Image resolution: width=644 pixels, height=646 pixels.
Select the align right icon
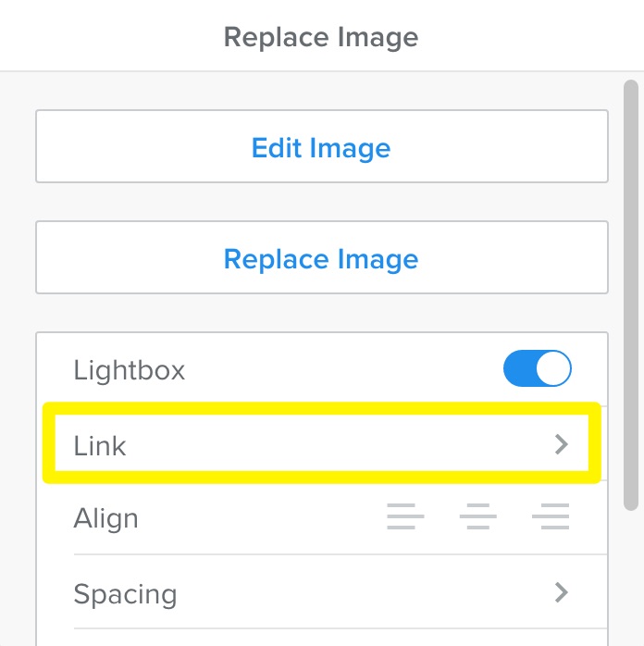(x=551, y=518)
